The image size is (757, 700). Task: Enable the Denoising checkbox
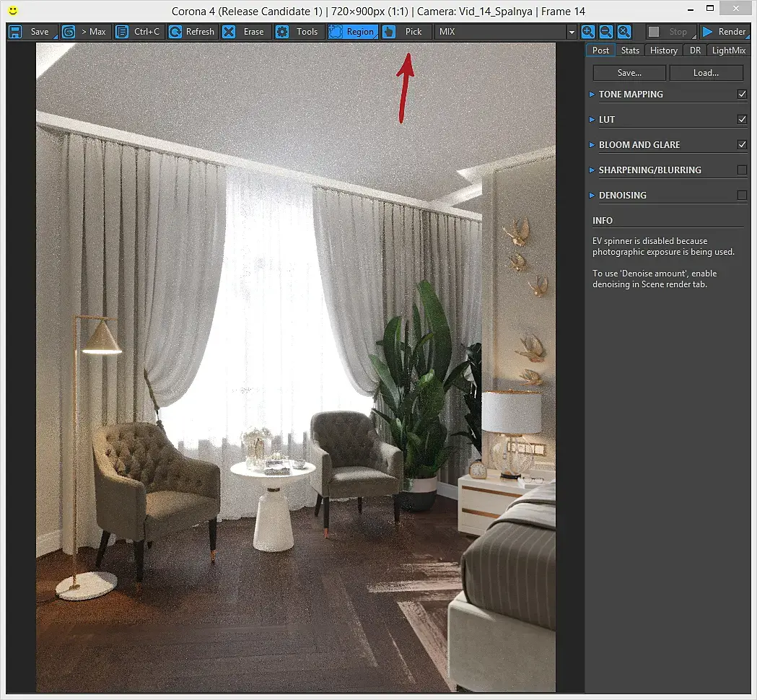tap(742, 195)
